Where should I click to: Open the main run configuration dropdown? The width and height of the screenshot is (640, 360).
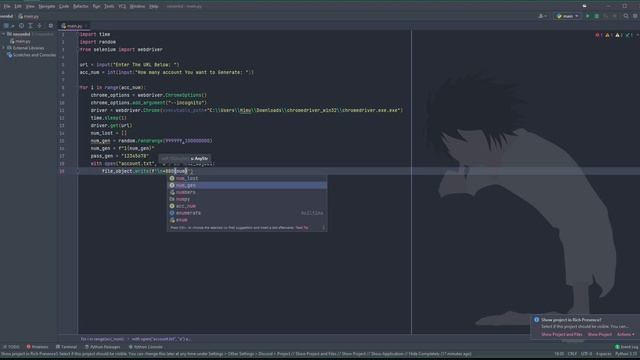click(x=567, y=16)
